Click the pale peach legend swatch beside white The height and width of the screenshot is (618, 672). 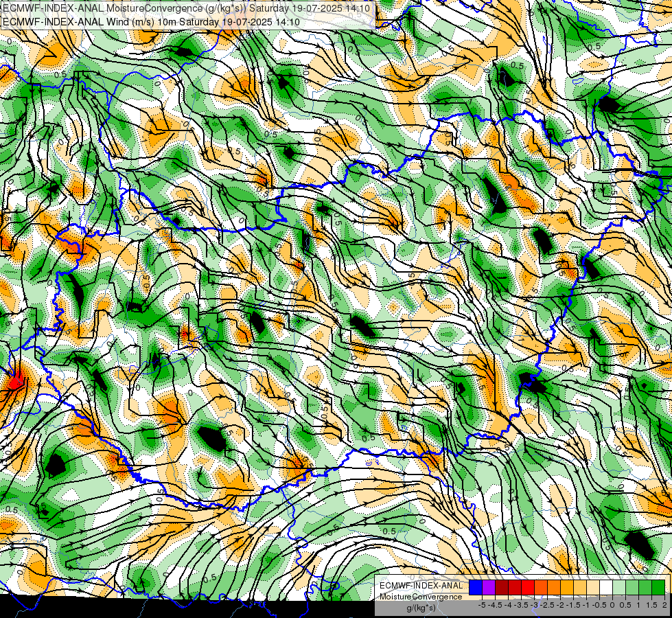point(593,587)
